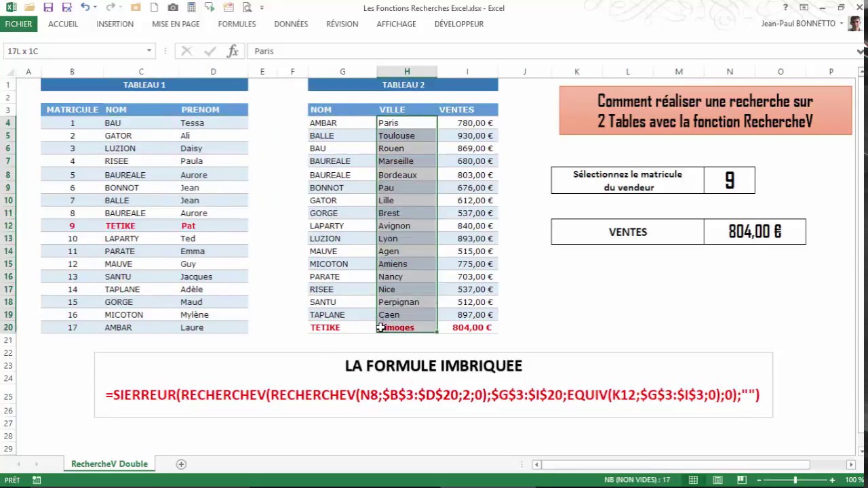Open the FORMULES ribbon tab
This screenshot has height=488, width=868.
pos(237,24)
